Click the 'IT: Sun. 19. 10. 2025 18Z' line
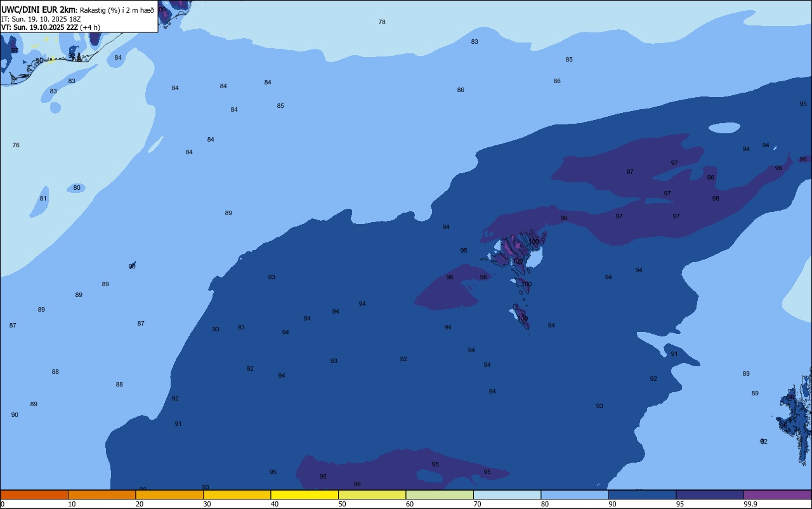Screen dimensions: 812x509 [x=41, y=19]
